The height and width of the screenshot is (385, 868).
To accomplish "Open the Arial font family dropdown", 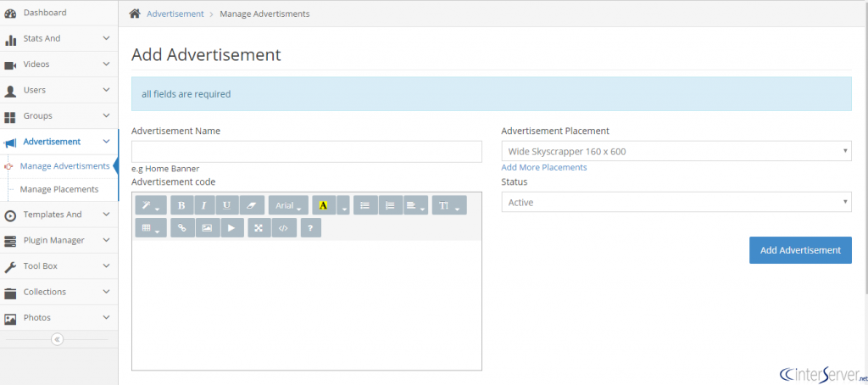I will [288, 205].
